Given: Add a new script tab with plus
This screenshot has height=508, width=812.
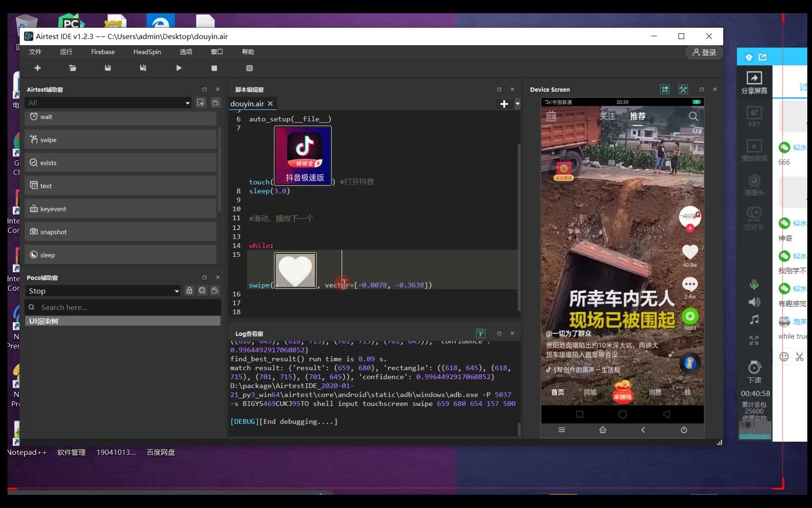Looking at the screenshot, I should 504,104.
